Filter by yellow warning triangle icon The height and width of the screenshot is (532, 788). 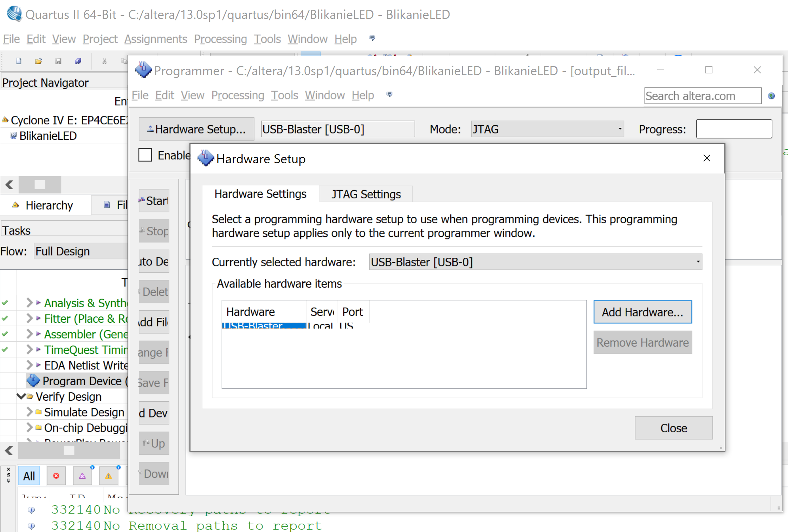click(x=108, y=476)
